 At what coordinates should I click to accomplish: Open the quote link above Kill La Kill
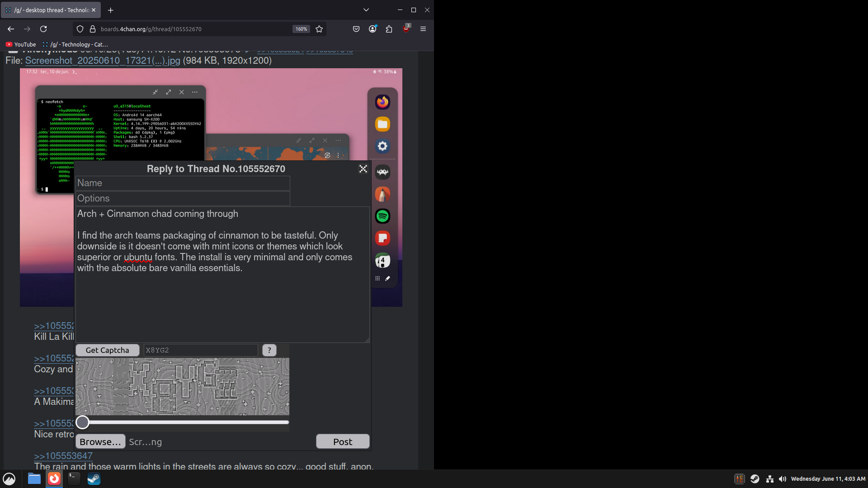click(54, 326)
